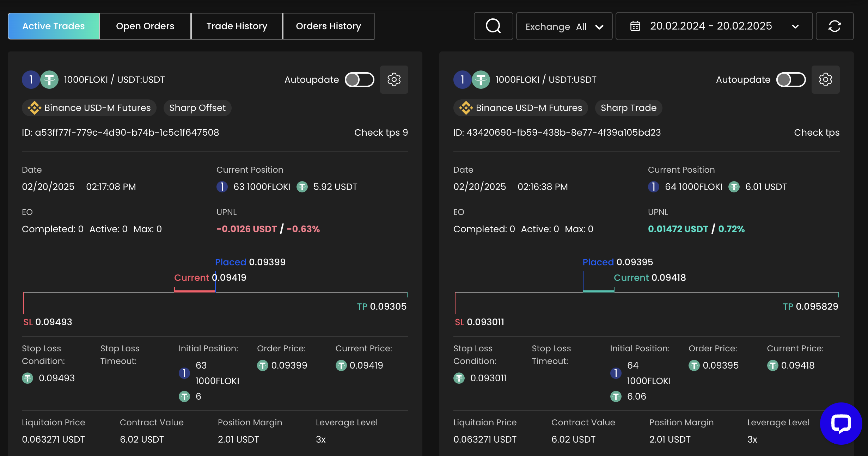This screenshot has height=456, width=868.
Task: Click the red Current segment on left price bar
Action: (194, 291)
